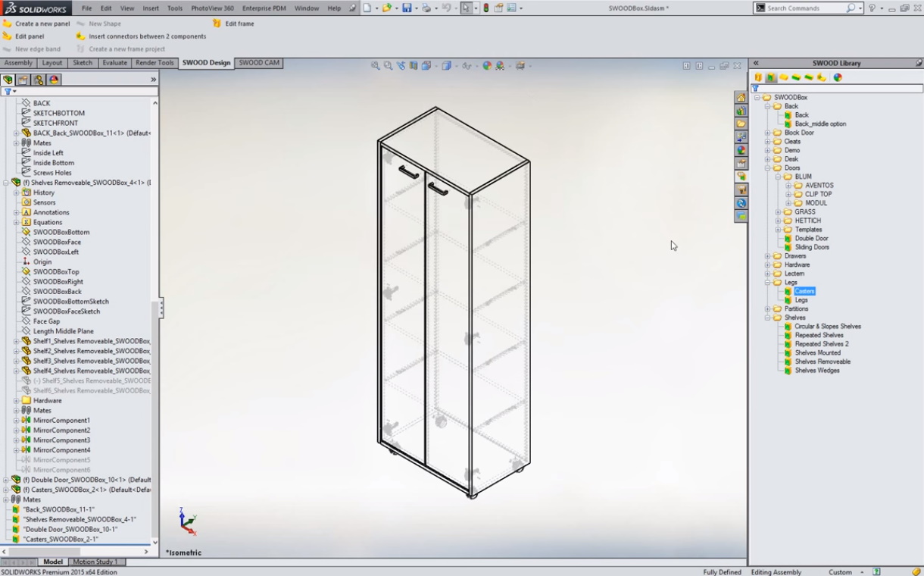Open the FeatureManager design tree tab
Screen dimensions: 924x576
[8, 80]
